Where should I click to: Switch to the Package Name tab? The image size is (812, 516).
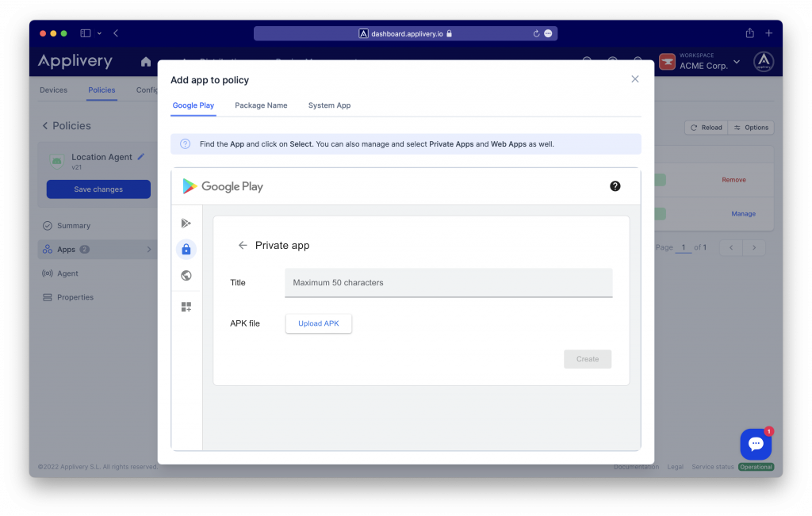[261, 105]
